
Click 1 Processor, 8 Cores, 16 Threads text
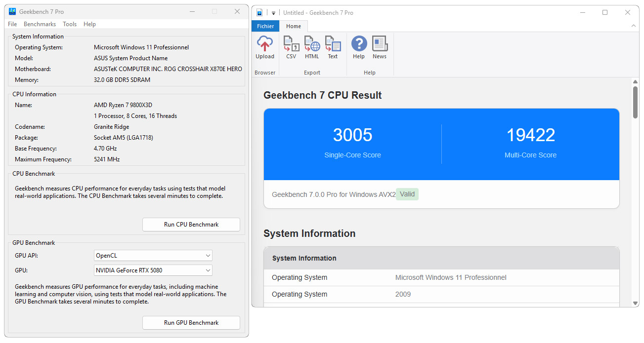[x=135, y=116]
